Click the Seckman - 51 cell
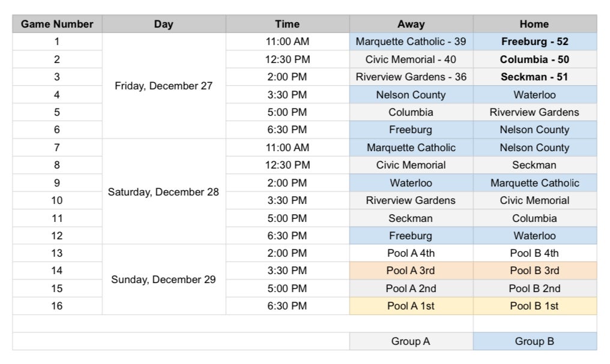 tap(534, 77)
